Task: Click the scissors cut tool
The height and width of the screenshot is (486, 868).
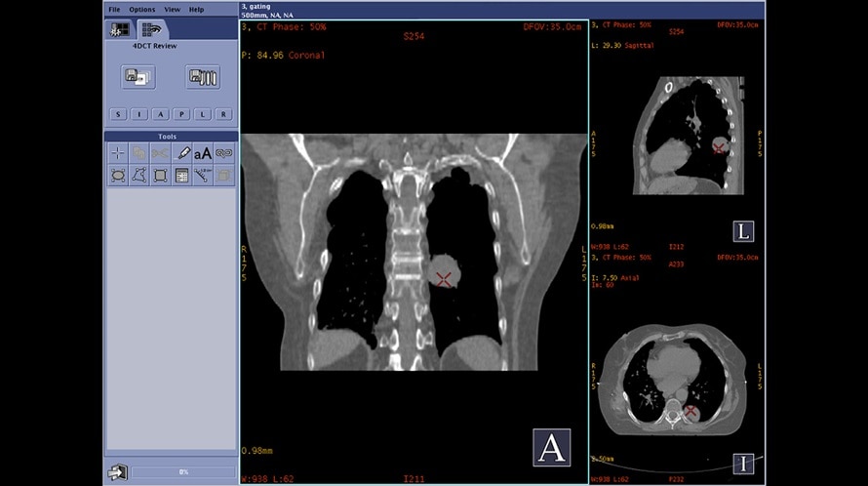Action: tap(160, 153)
